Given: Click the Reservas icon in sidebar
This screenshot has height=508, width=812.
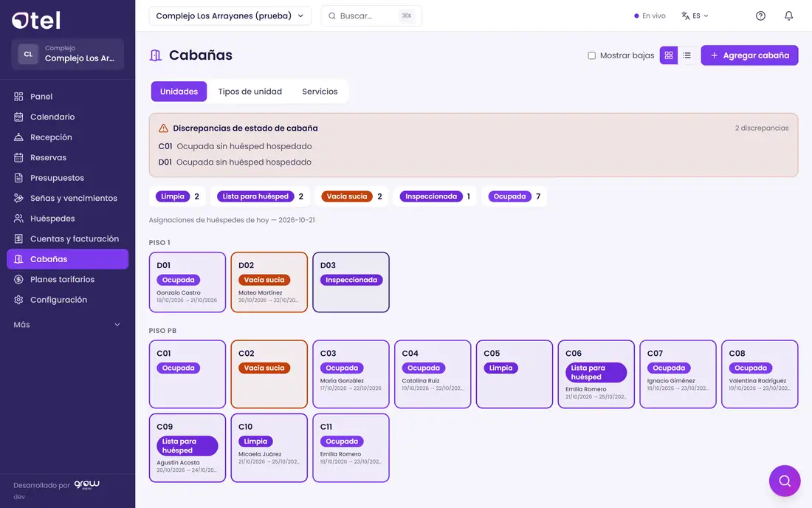Looking at the screenshot, I should point(18,157).
